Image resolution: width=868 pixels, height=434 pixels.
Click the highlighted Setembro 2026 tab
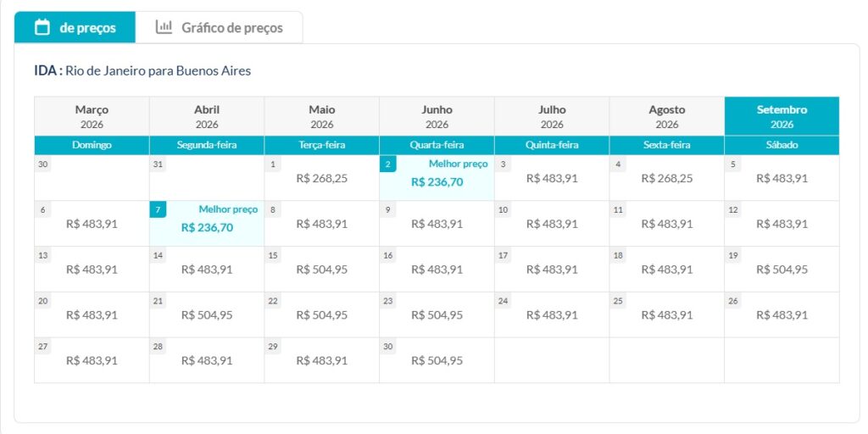[x=782, y=116]
